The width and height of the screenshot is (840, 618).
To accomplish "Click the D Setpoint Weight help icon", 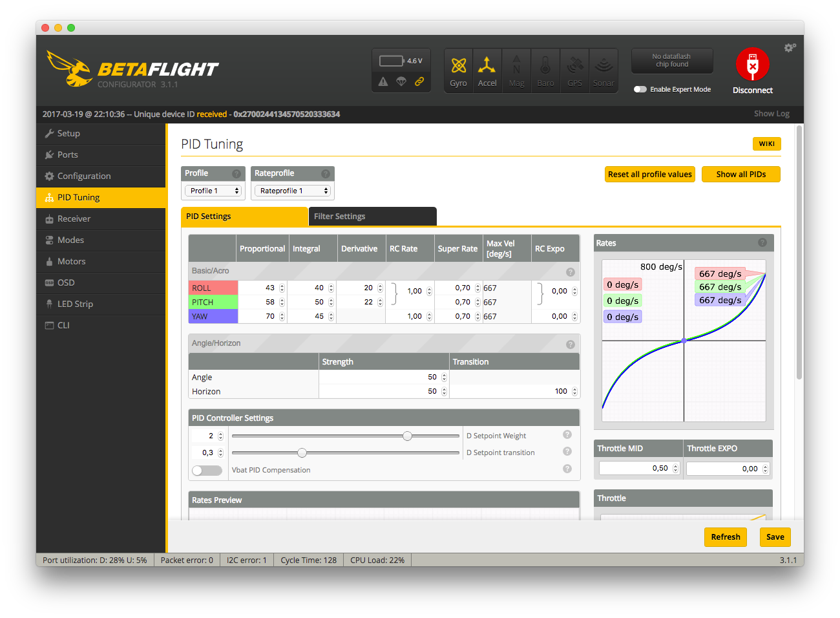I will (x=567, y=434).
